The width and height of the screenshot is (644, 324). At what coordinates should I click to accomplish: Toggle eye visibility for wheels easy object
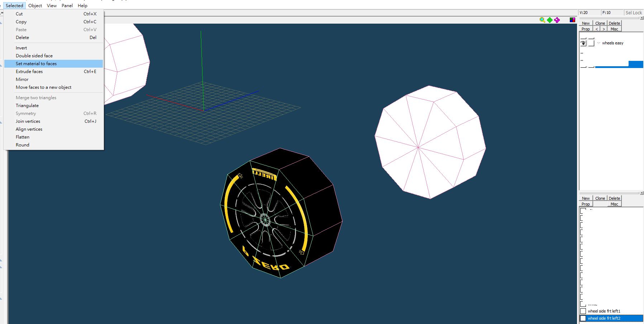tap(583, 43)
